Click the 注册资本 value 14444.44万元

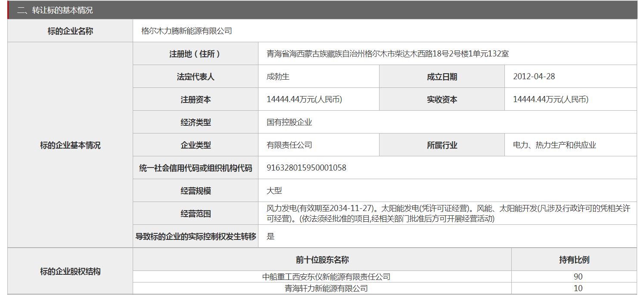tap(304, 99)
